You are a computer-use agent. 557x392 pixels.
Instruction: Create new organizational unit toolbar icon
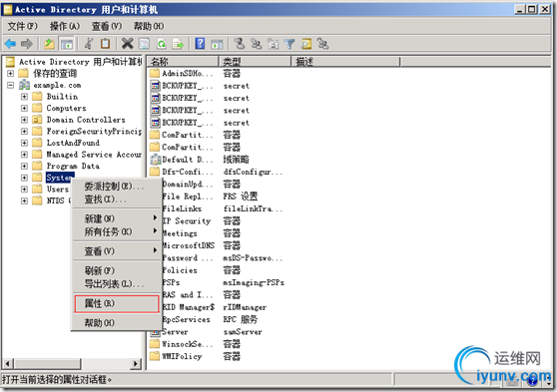coord(273,44)
